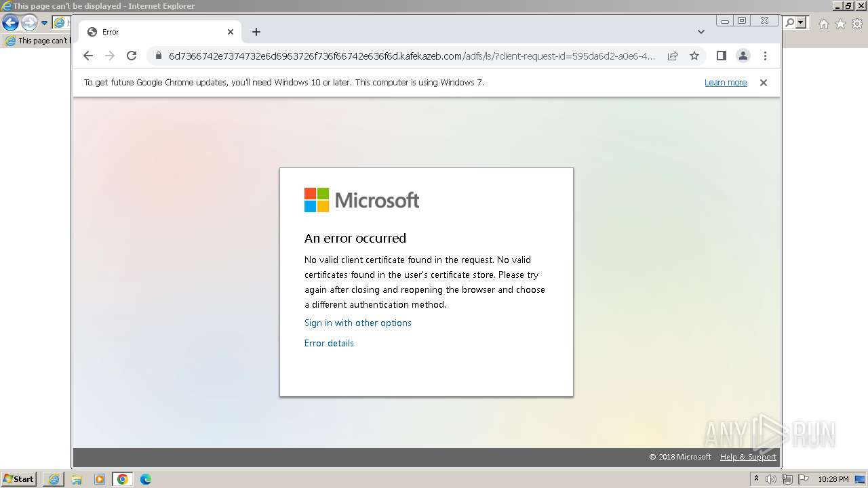Click the Chrome address bar URL
The image size is (868, 488).
point(412,56)
